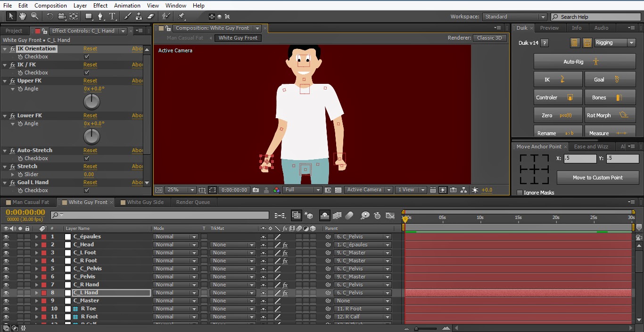This screenshot has width=644, height=332.
Task: Switch to the White Guy Side tab
Action: 143,202
